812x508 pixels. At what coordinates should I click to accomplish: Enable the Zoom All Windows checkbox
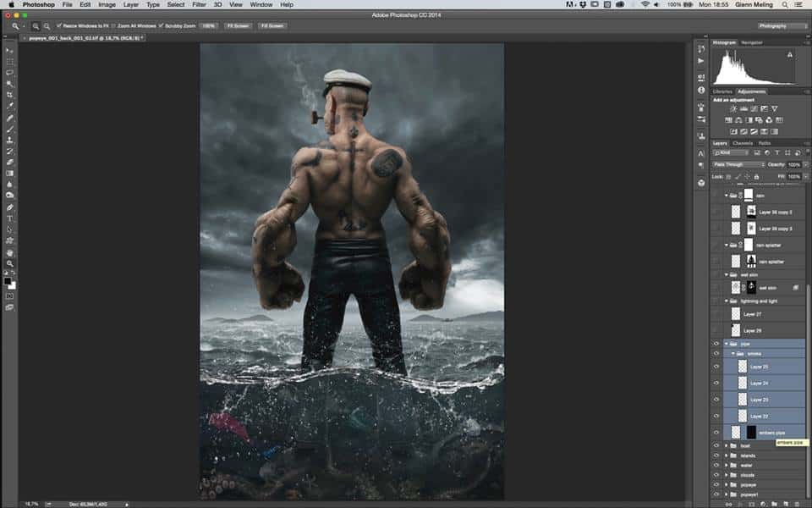[113, 26]
